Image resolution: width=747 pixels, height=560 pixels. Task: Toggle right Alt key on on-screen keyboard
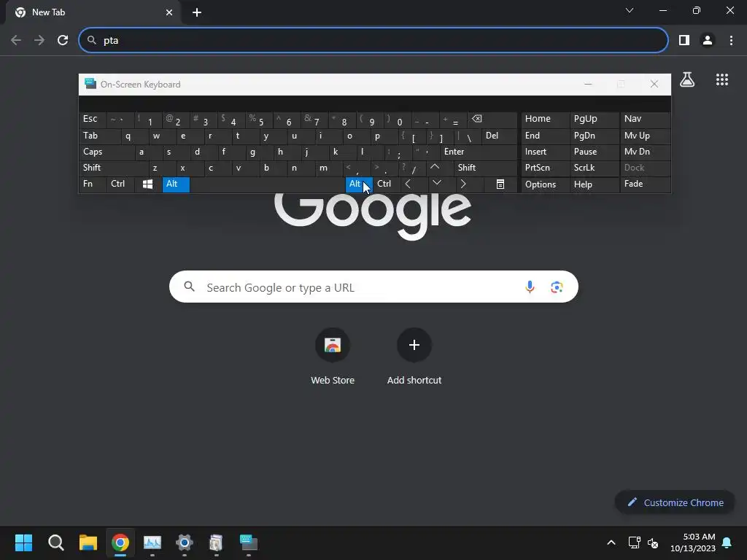tap(358, 184)
